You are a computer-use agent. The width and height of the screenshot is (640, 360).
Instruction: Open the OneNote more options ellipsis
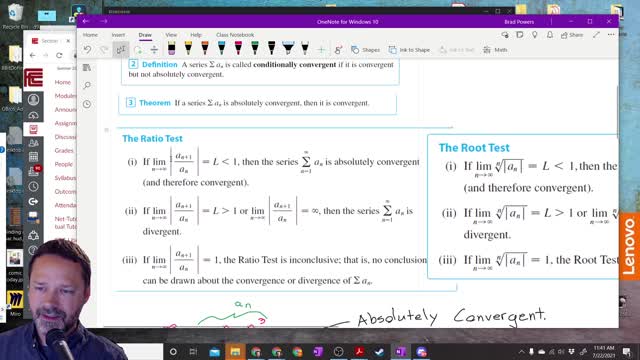coord(611,35)
